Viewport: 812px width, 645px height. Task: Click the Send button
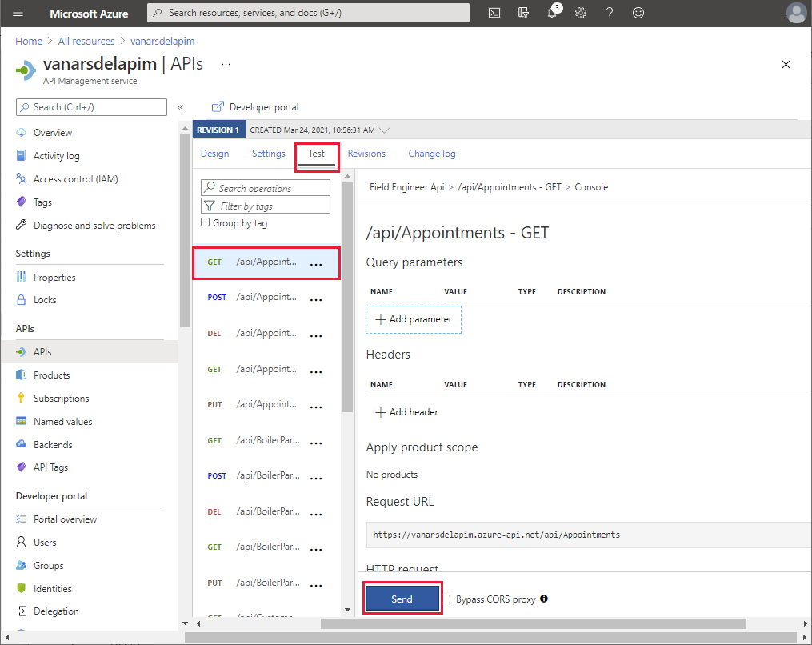tap(402, 599)
